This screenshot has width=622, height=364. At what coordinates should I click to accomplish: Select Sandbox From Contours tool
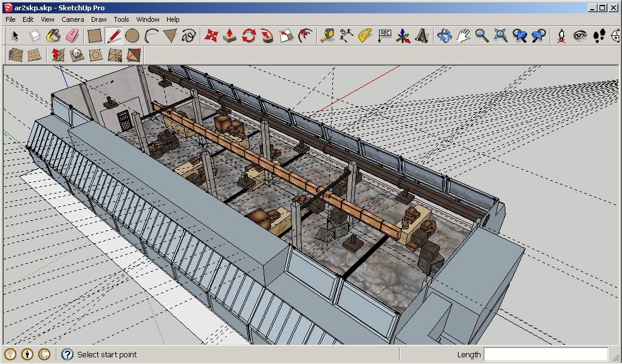pyautogui.click(x=15, y=55)
